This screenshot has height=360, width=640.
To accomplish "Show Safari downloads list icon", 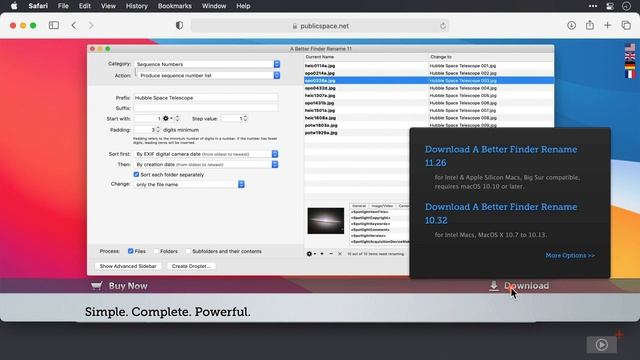I will click(x=571, y=25).
